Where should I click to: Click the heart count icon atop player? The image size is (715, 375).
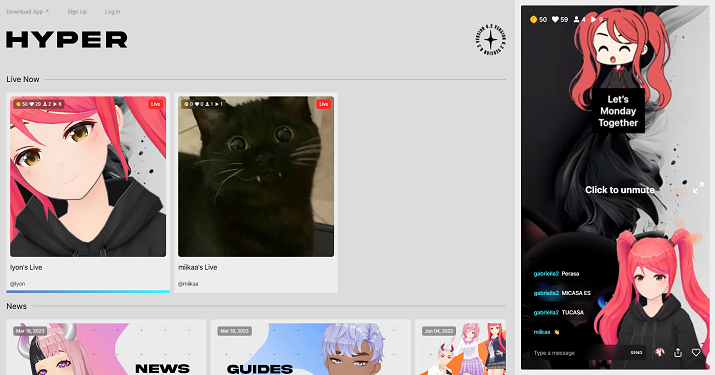coord(555,19)
